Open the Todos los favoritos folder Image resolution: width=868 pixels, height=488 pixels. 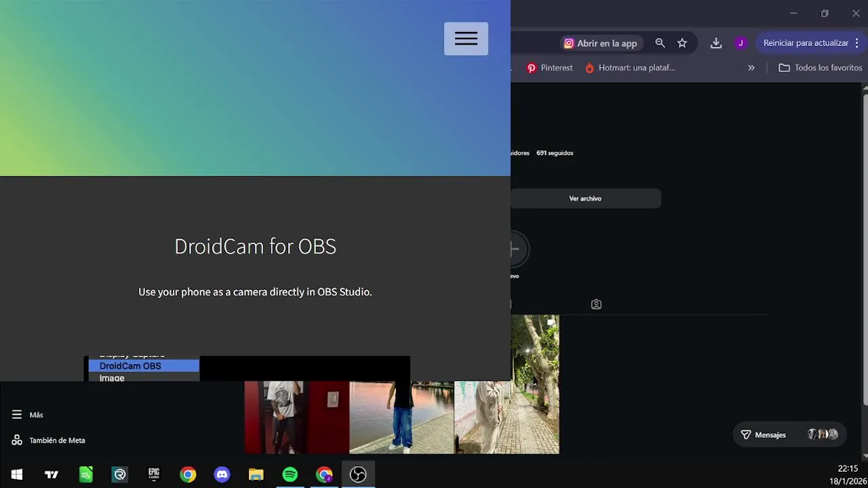pos(821,68)
